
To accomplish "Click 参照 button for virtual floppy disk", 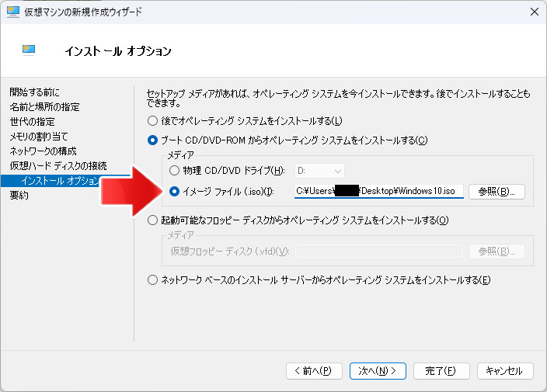I will (496, 252).
